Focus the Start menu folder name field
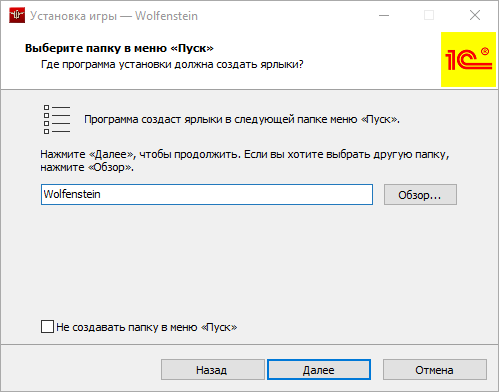This screenshot has width=499, height=392. coord(207,195)
